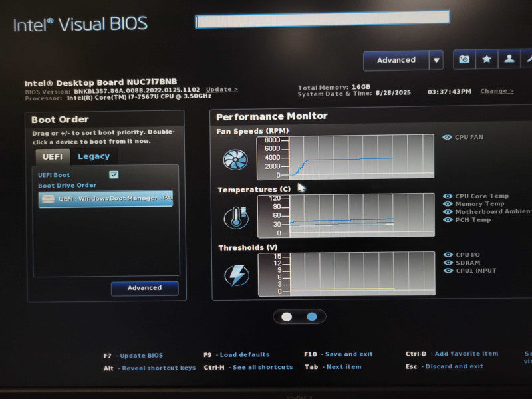The height and width of the screenshot is (399, 532).
Task: Toggle visibility of CPU FAN graph
Action: (x=447, y=137)
